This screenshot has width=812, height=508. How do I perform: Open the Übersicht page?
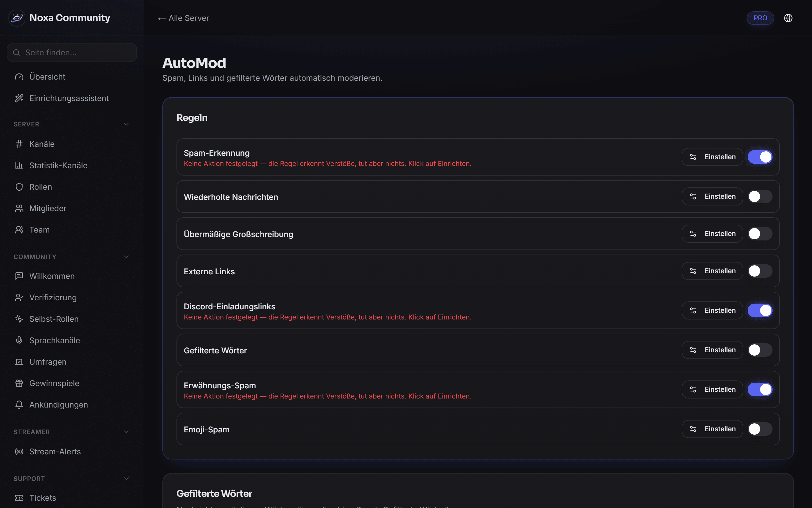coord(72,77)
